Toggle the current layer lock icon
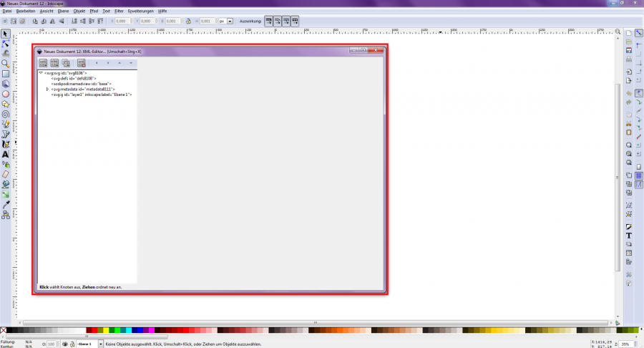 [x=73, y=344]
